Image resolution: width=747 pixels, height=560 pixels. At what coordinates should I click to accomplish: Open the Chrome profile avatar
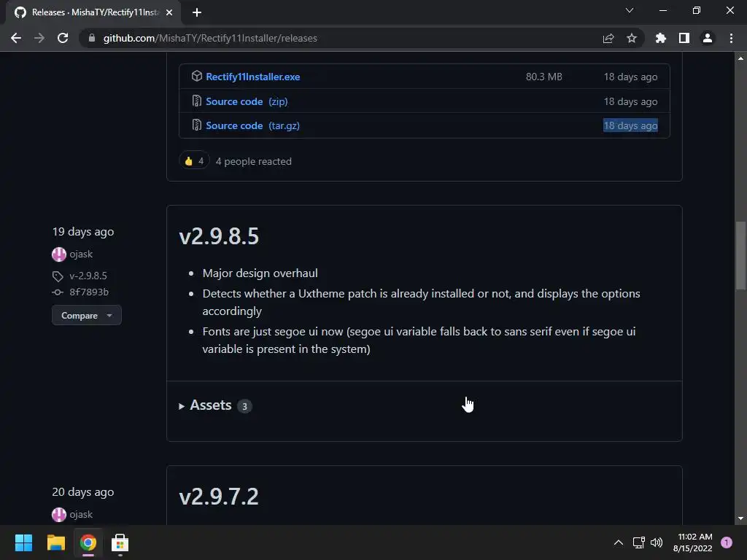click(x=708, y=38)
